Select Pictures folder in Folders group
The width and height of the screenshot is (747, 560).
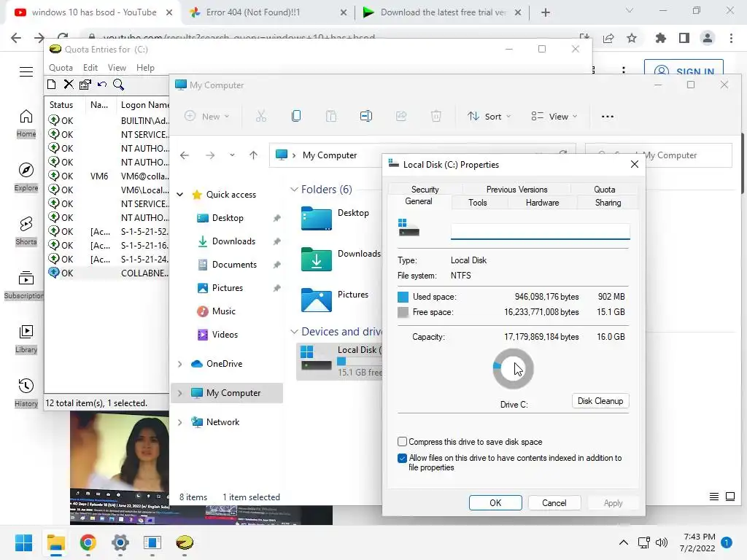[x=335, y=300]
